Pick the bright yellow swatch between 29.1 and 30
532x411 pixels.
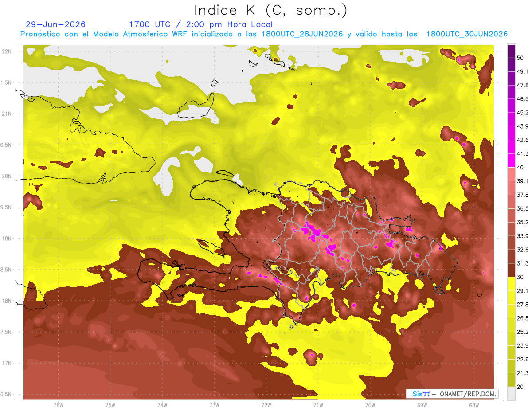[511, 284]
